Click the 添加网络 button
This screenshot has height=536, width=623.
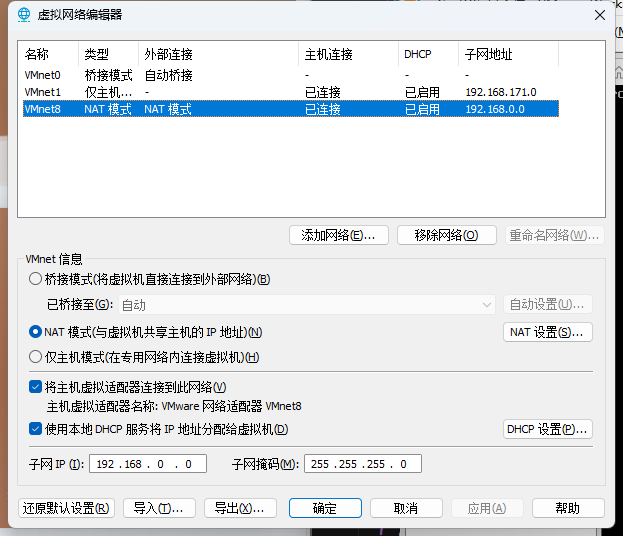click(338, 235)
